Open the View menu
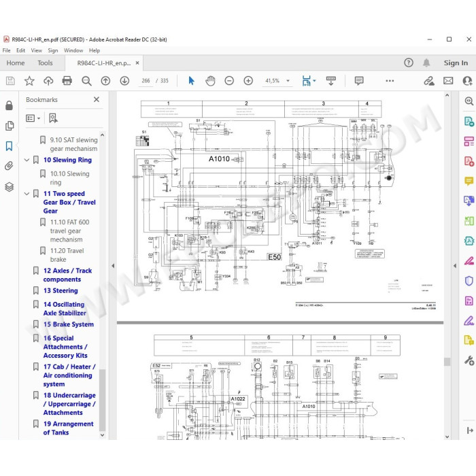The image size is (476, 476). (x=37, y=50)
